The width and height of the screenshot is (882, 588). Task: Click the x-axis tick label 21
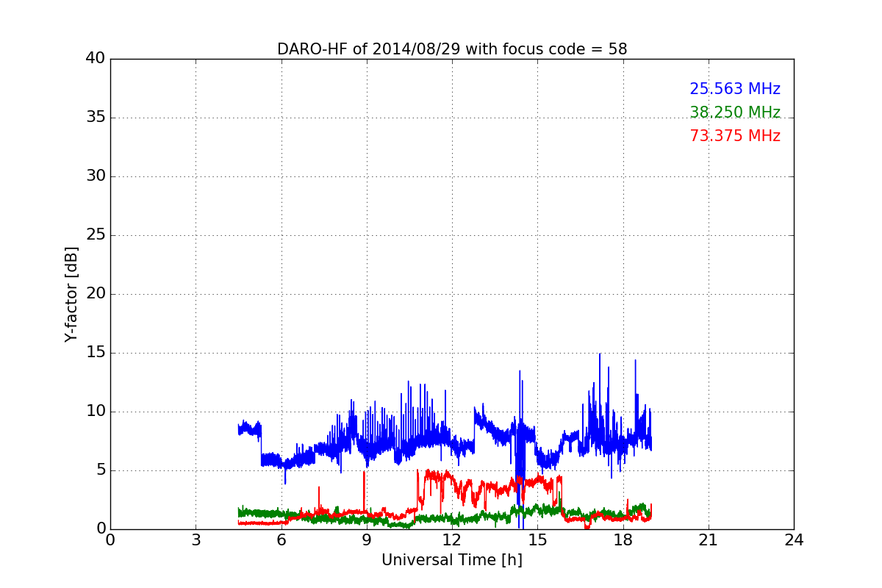pyautogui.click(x=709, y=540)
